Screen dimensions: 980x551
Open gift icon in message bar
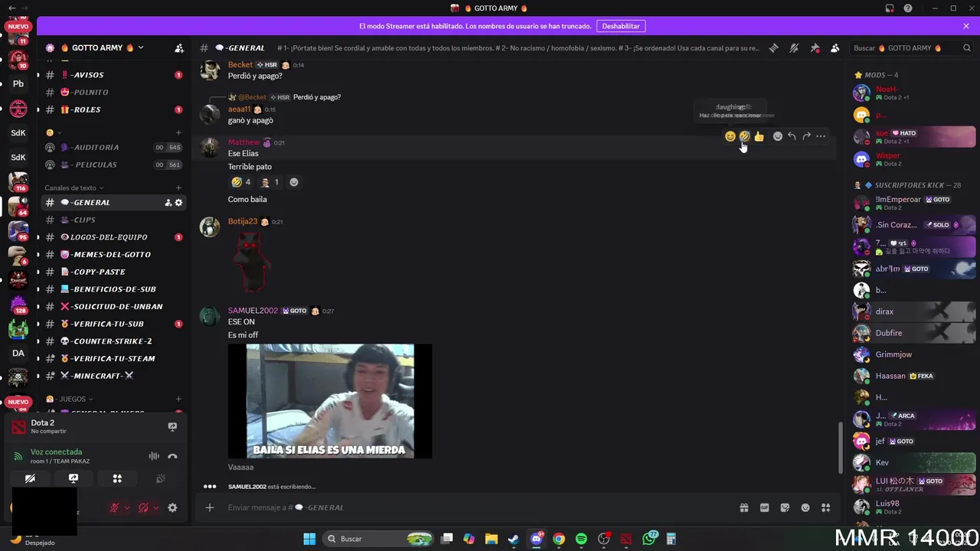point(743,507)
